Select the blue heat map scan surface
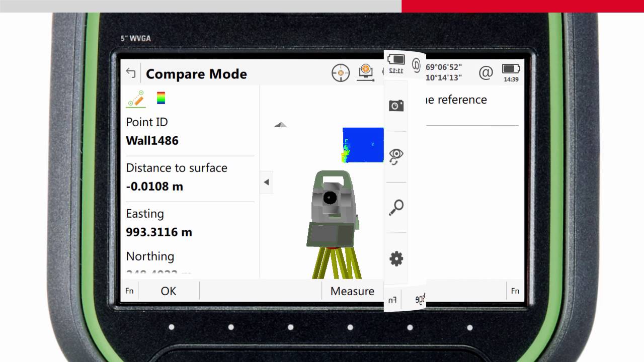This screenshot has height=362, width=644. click(363, 145)
